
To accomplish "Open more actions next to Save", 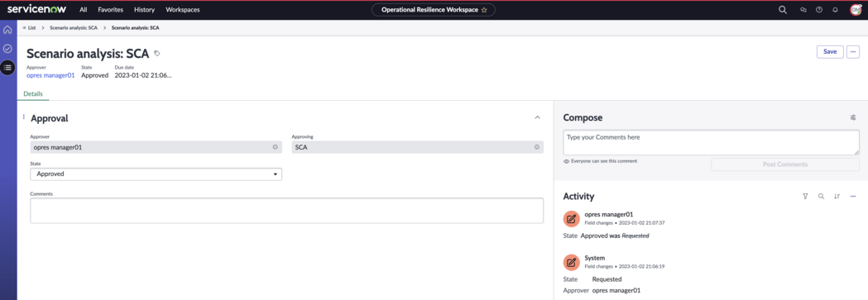I will 853,51.
